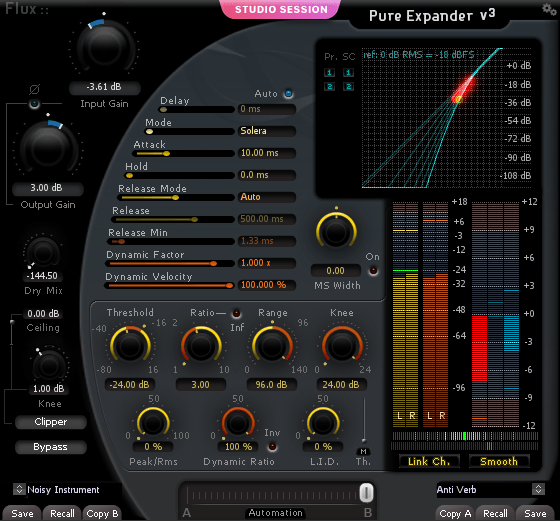This screenshot has height=521, width=560.
Task: Click the Hold slider
Action: click(179, 176)
